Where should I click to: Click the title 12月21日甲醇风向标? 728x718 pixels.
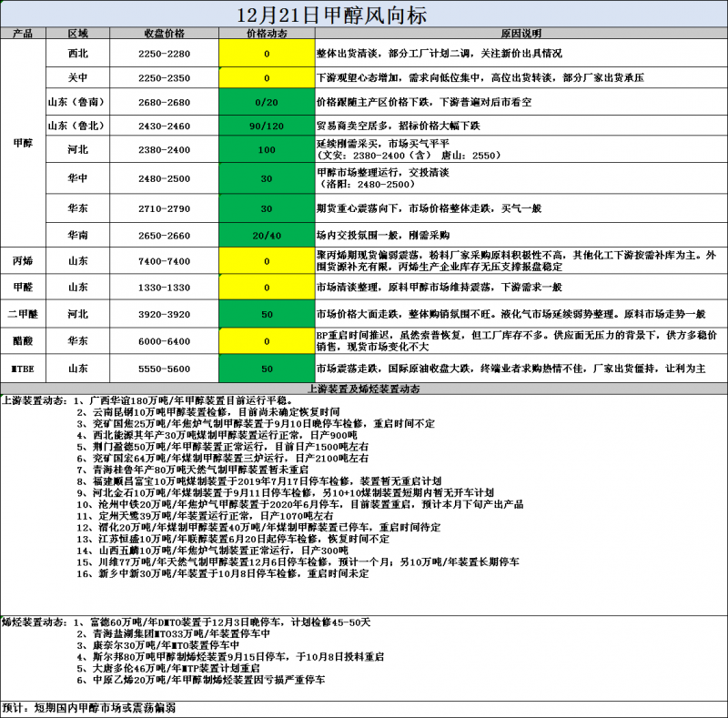pyautogui.click(x=331, y=15)
